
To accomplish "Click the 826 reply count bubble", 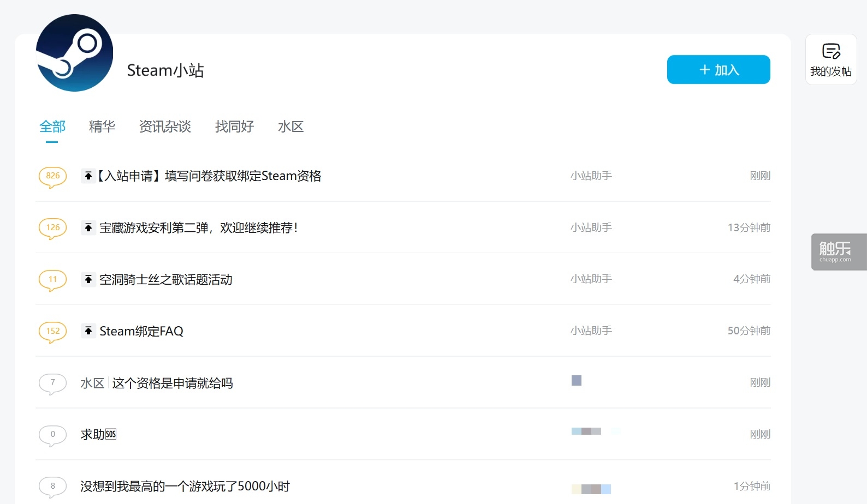I will [x=53, y=177].
